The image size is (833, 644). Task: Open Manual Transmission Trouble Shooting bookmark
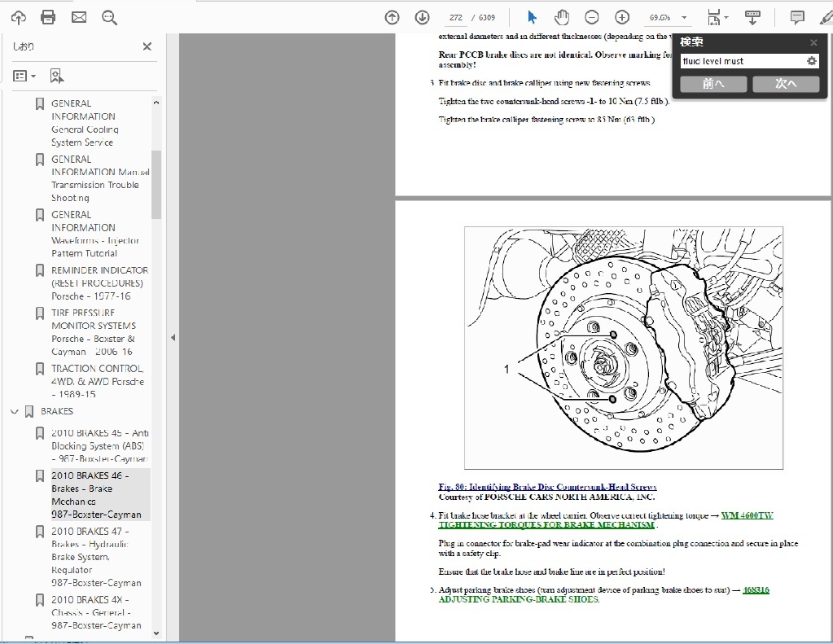point(100,178)
